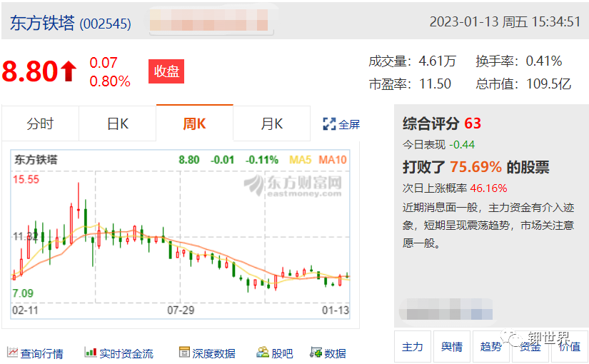Open the 全屏 fullscreen link text
Image resolution: width=589 pixels, height=364 pixels.
point(349,124)
